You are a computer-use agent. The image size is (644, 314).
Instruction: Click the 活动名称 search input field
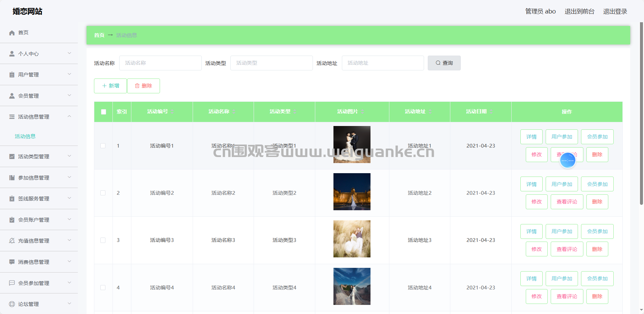(x=160, y=63)
